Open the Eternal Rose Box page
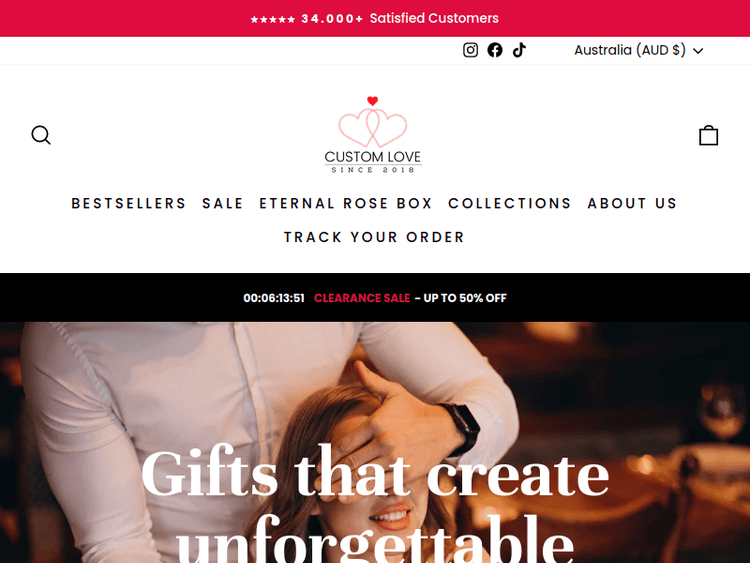The image size is (750, 563). [346, 203]
